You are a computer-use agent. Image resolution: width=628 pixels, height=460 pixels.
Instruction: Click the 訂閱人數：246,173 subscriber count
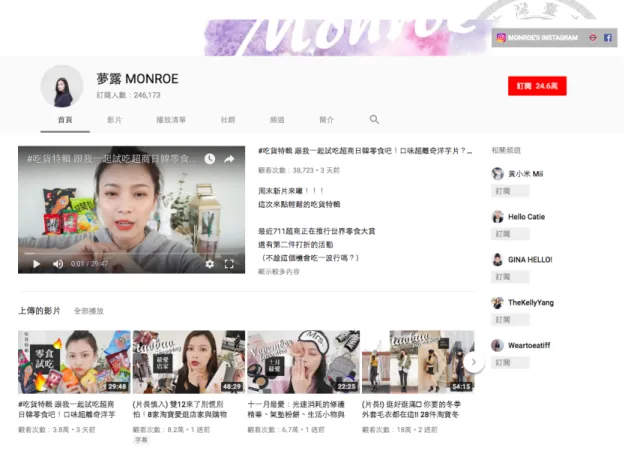(x=128, y=95)
